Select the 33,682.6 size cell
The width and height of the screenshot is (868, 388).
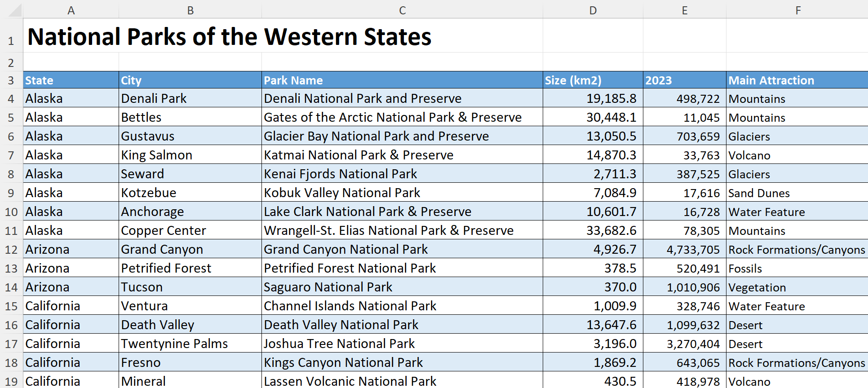[x=593, y=230]
